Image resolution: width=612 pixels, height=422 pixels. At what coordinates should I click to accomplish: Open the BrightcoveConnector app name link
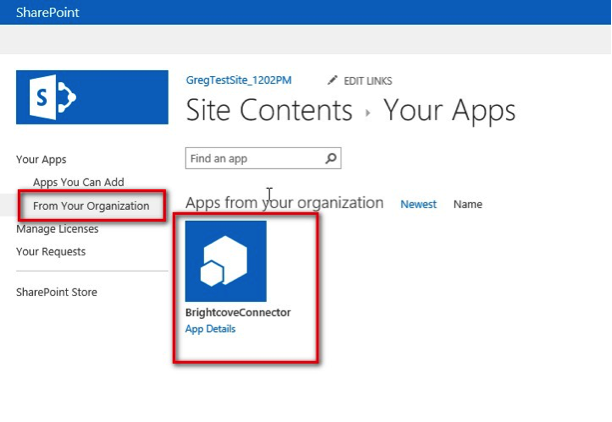click(x=238, y=313)
